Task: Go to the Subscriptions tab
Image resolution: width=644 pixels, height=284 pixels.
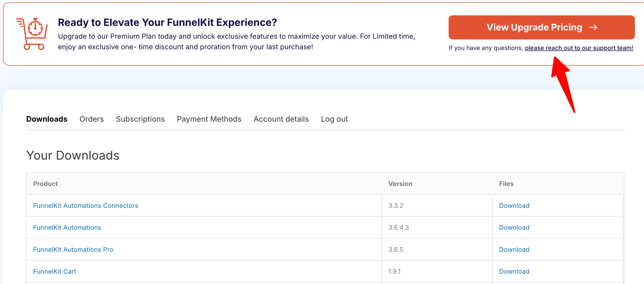Action: (x=140, y=119)
